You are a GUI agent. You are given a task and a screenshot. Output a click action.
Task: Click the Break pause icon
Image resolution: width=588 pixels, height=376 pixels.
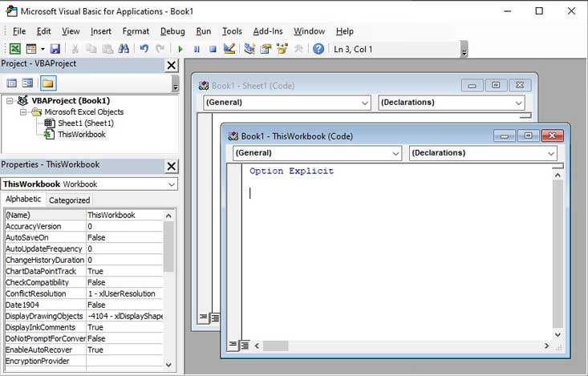click(197, 49)
